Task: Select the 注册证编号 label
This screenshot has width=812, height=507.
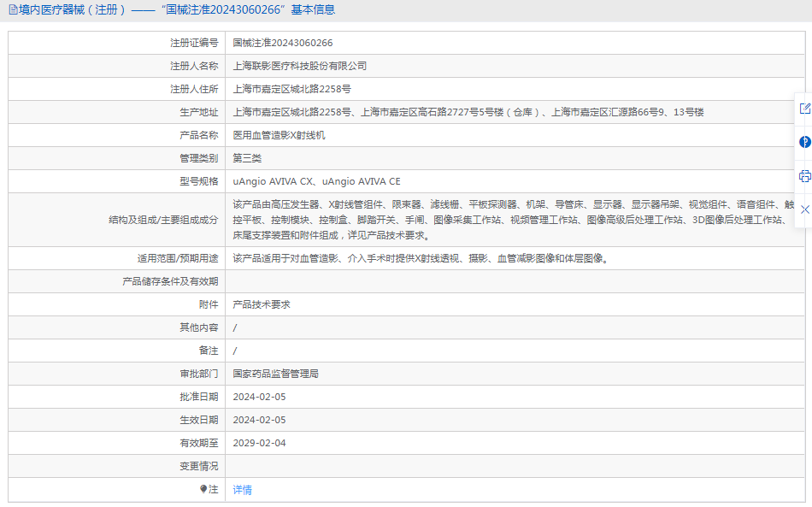Action: [x=194, y=43]
